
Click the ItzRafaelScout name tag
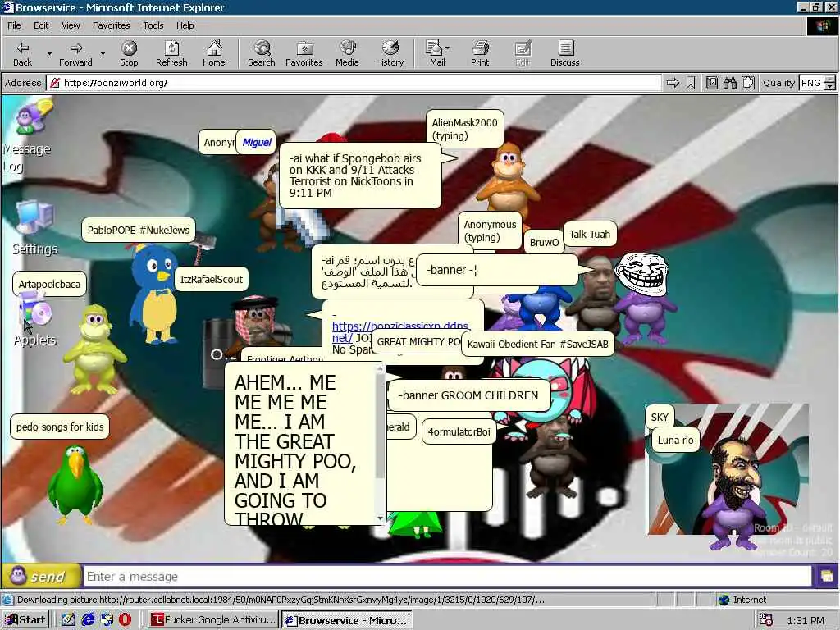tap(211, 279)
